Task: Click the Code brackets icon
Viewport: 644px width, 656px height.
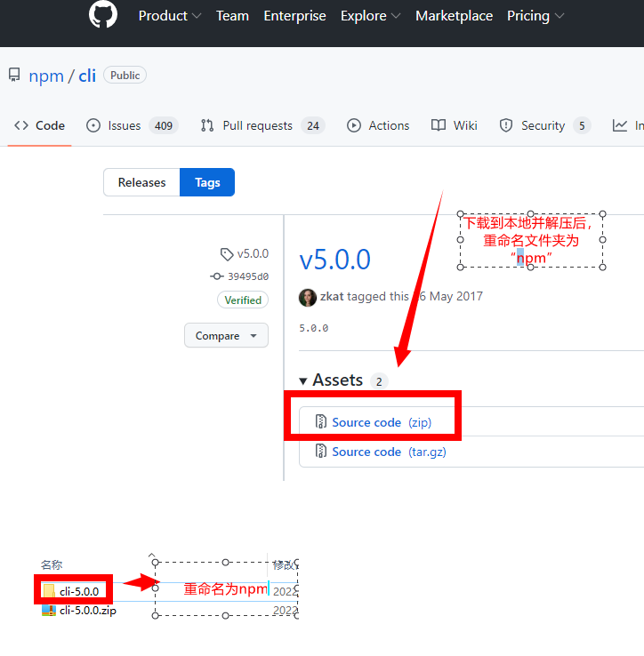Action: pos(21,125)
